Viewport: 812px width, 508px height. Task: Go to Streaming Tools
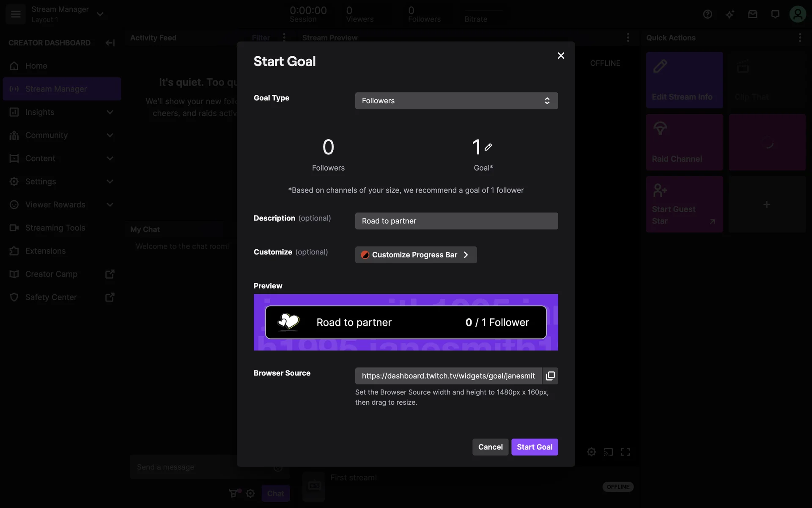[55, 228]
